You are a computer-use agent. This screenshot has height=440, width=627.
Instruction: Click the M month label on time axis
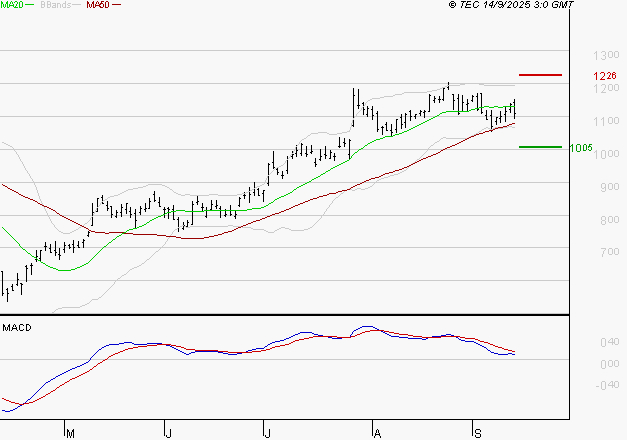(70, 433)
